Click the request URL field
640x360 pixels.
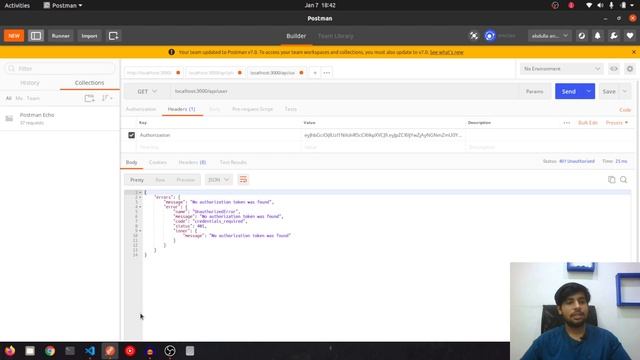click(345, 91)
